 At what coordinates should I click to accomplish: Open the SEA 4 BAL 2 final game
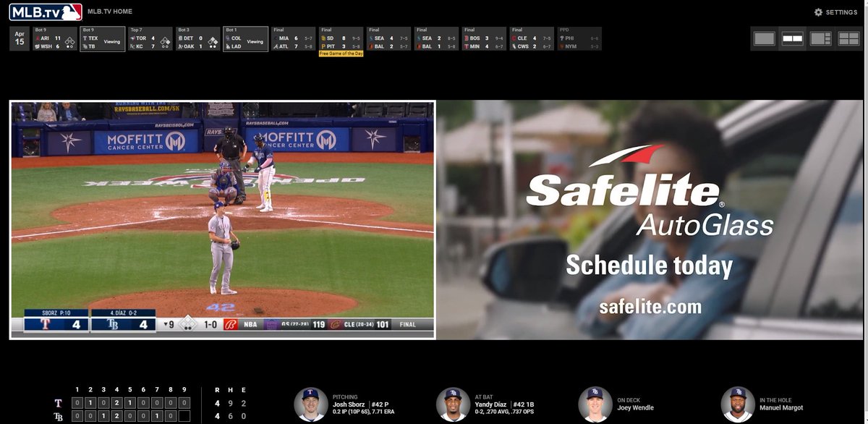coord(388,38)
